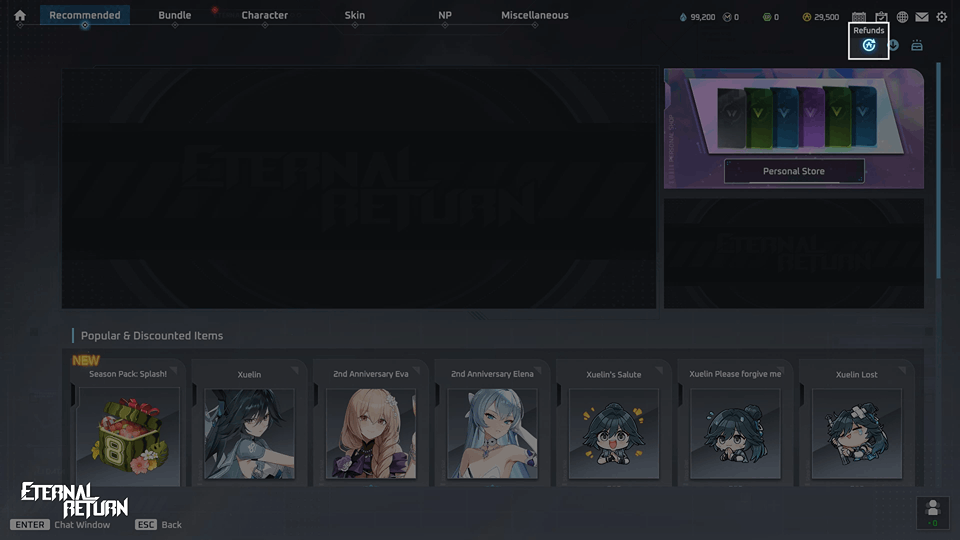Click the download arrow icon beside Refunds
The width and height of the screenshot is (960, 540).
pos(893,45)
